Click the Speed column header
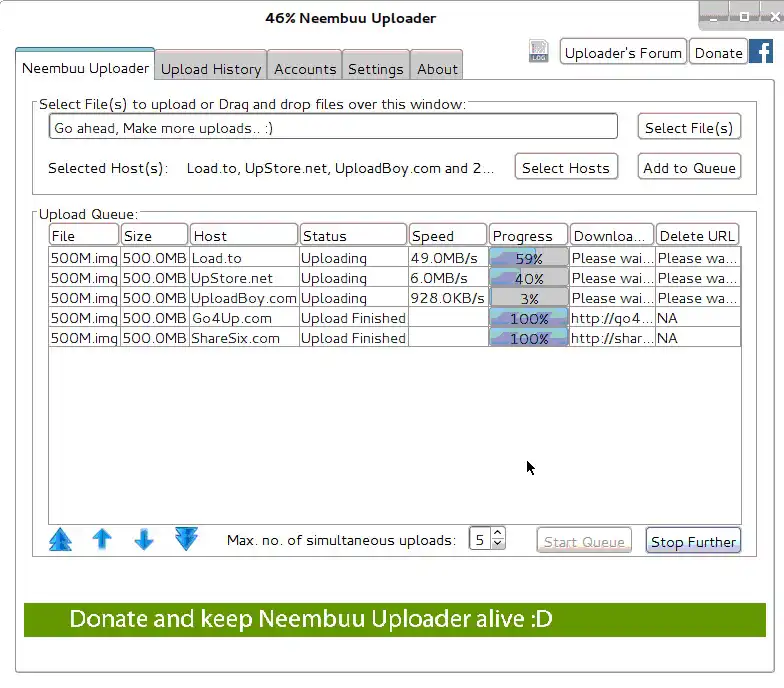This screenshot has height=688, width=784. [x=448, y=236]
